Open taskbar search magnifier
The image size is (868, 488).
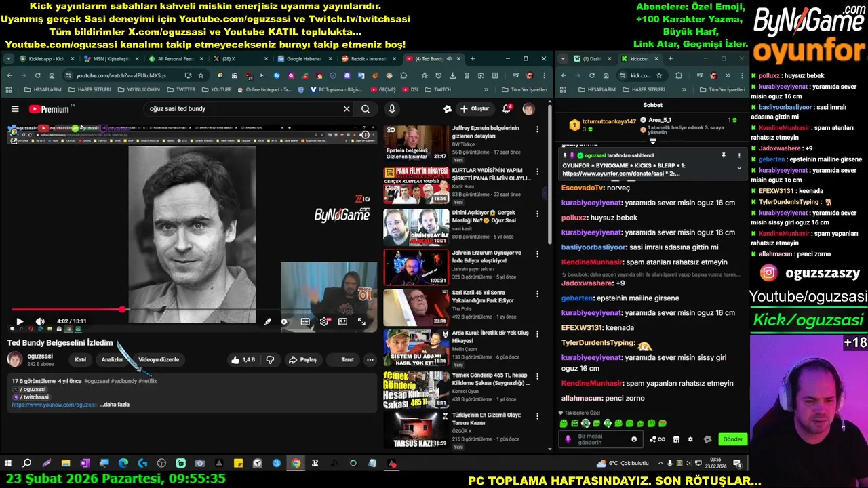pyautogui.click(x=27, y=464)
